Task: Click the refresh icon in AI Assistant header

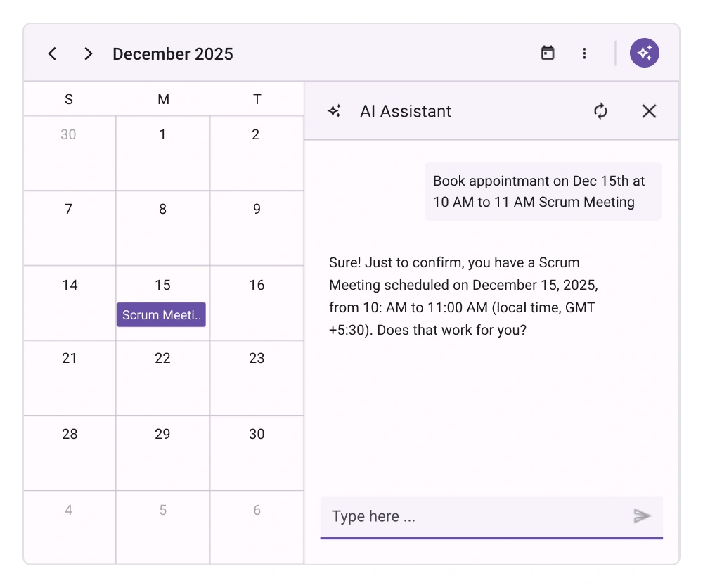Action: (x=600, y=111)
